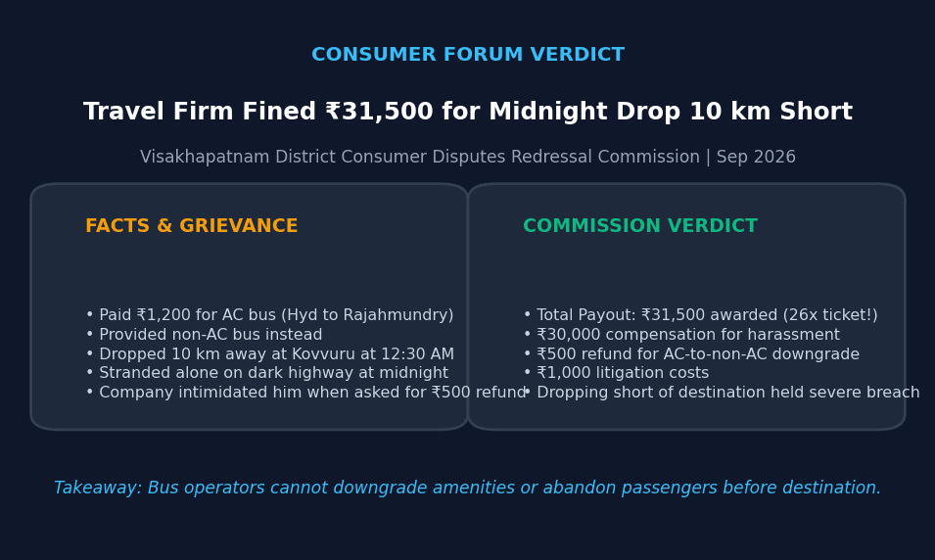Click the stranded on dark highway bullet
Viewport: 935px width, 560px height.
(x=266, y=373)
